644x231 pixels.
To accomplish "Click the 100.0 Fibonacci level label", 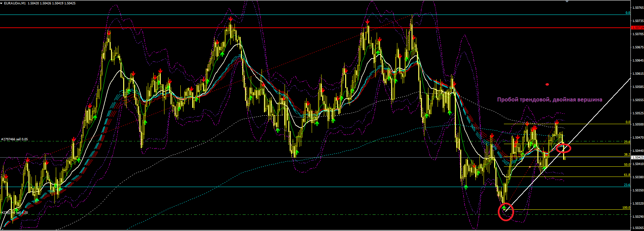I will click(x=626, y=208).
